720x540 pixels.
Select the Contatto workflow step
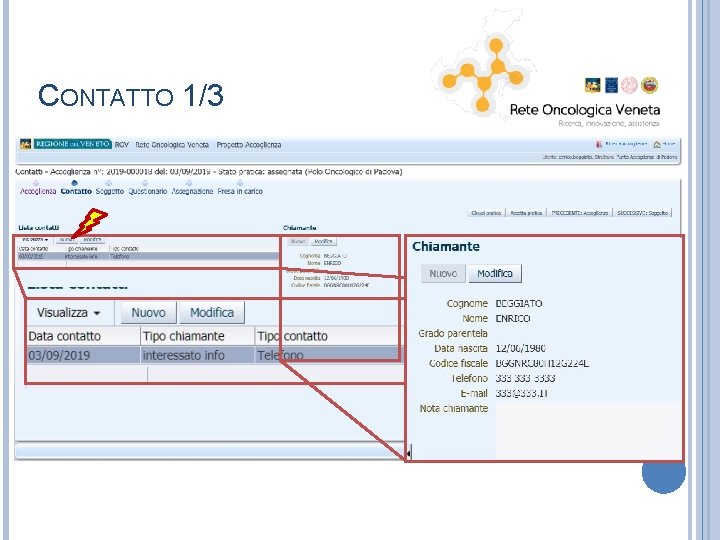click(76, 191)
